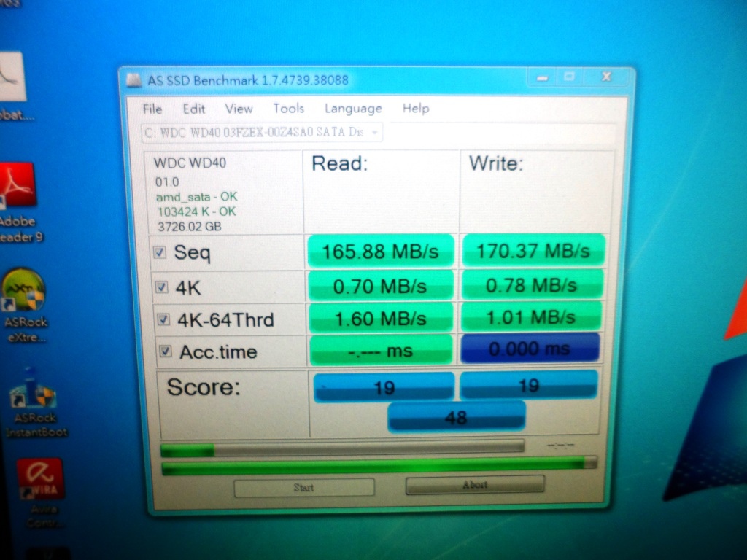Screen dimensions: 747x560
Task: Select the 4K read result 0.70 MB/s
Action: coord(380,286)
